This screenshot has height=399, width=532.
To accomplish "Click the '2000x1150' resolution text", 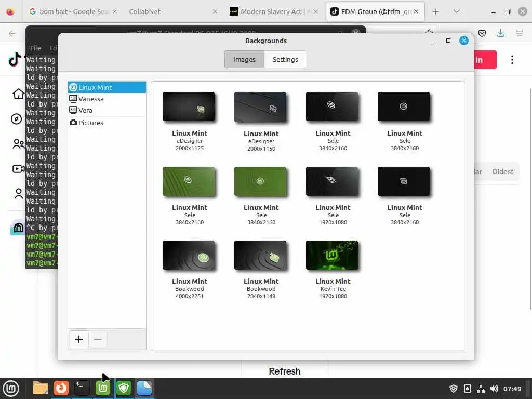I will coord(261,149).
